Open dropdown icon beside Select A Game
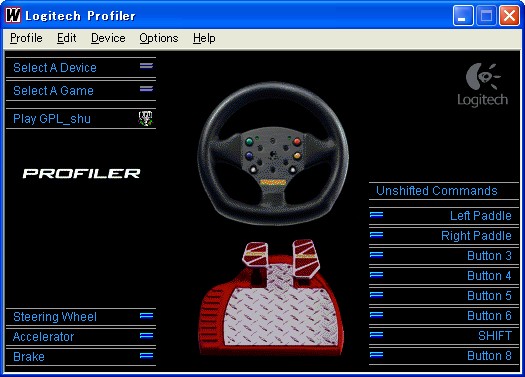 [146, 89]
